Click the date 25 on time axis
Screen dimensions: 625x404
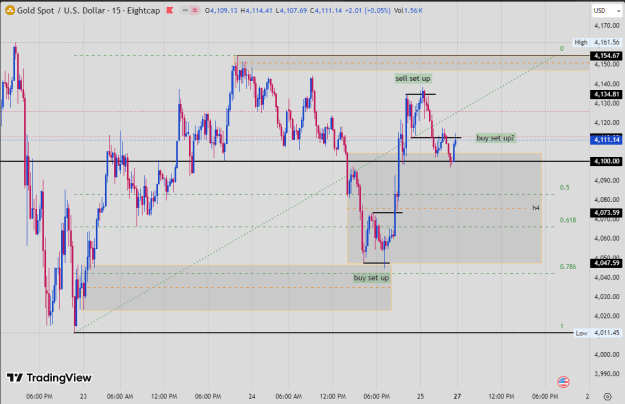(x=421, y=396)
